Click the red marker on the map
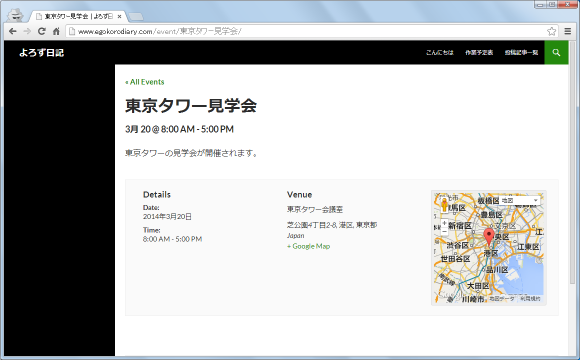This screenshot has width=580, height=360. (x=489, y=236)
